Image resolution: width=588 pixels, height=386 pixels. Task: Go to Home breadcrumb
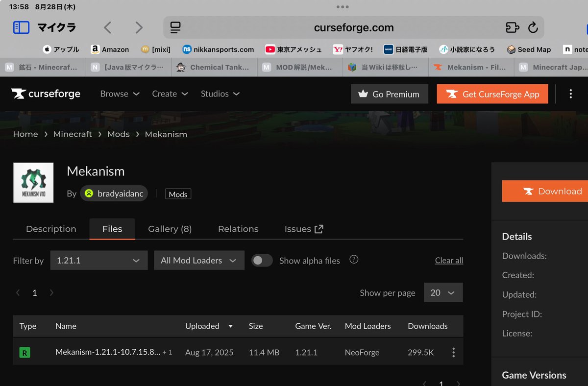coord(25,134)
